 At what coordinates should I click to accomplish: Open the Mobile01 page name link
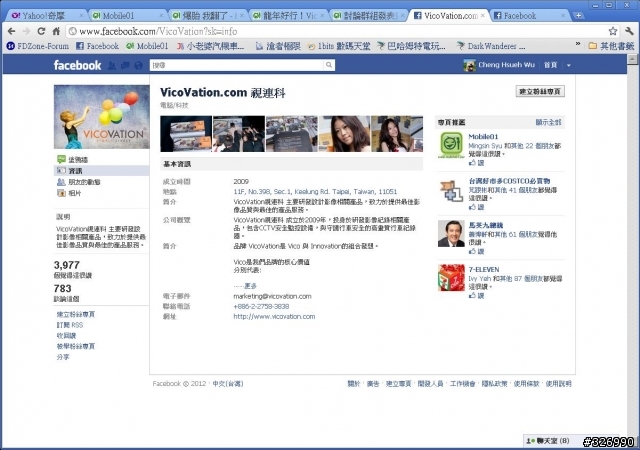coord(483,137)
